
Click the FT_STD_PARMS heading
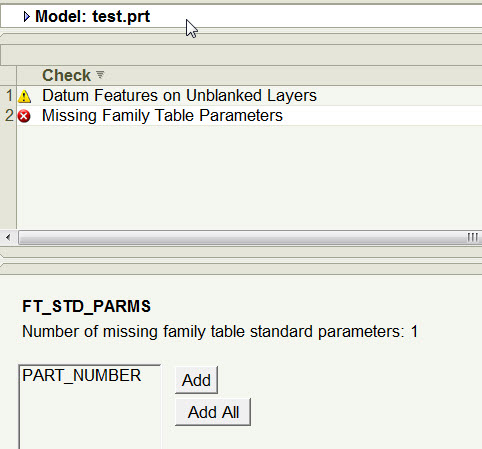point(86,306)
